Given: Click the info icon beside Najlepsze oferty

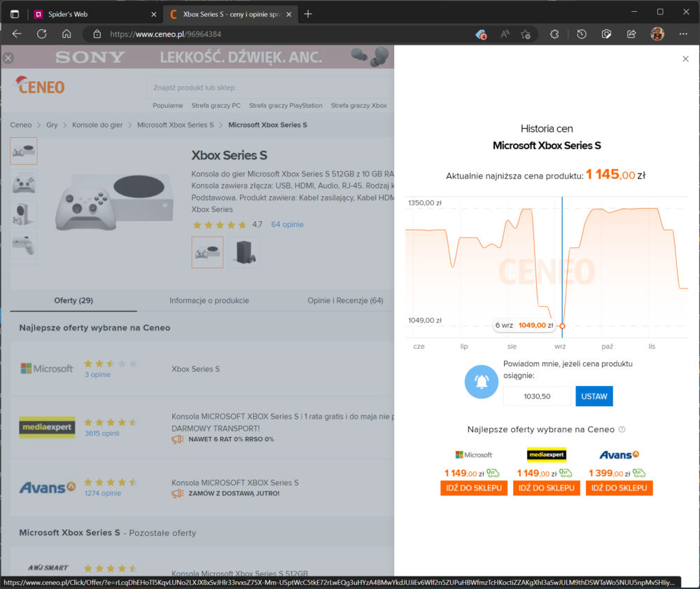Looking at the screenshot, I should click(x=622, y=429).
